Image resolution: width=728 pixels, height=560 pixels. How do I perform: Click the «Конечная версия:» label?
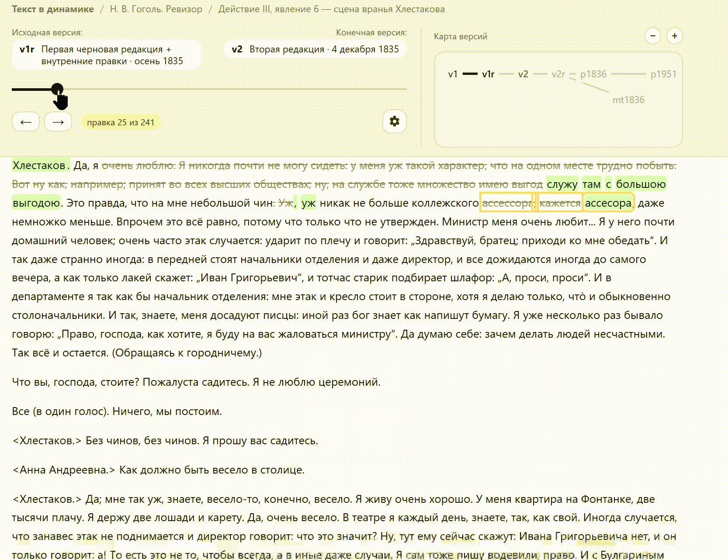[x=371, y=33]
